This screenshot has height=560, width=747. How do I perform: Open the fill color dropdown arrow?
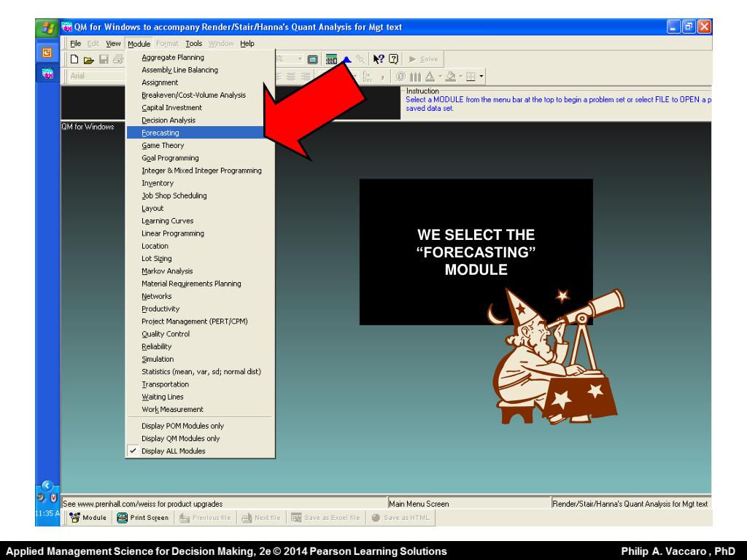[x=461, y=76]
